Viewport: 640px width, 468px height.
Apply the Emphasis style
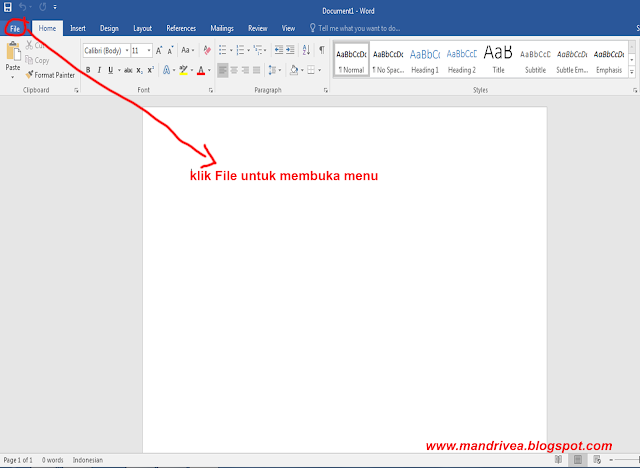click(609, 60)
